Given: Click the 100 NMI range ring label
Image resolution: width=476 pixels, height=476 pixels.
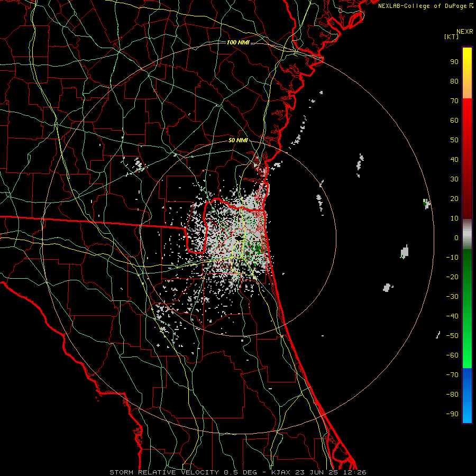Looking at the screenshot, I should (x=238, y=42).
